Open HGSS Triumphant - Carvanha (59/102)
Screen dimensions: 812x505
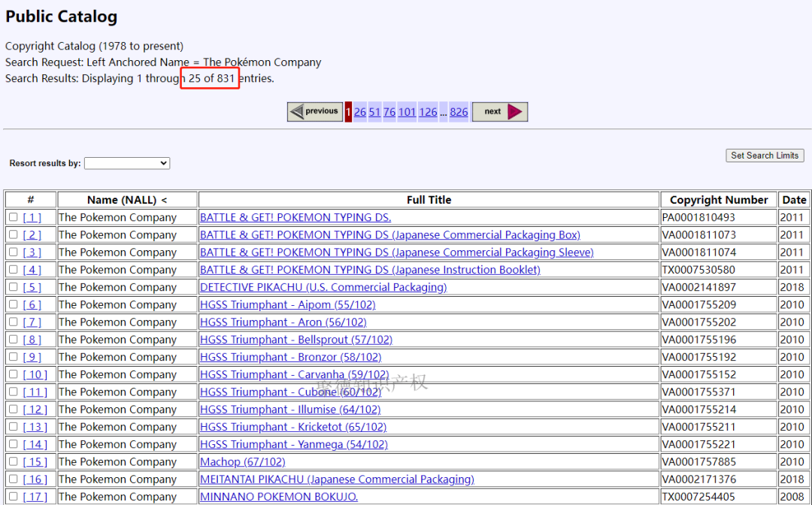pyautogui.click(x=294, y=374)
